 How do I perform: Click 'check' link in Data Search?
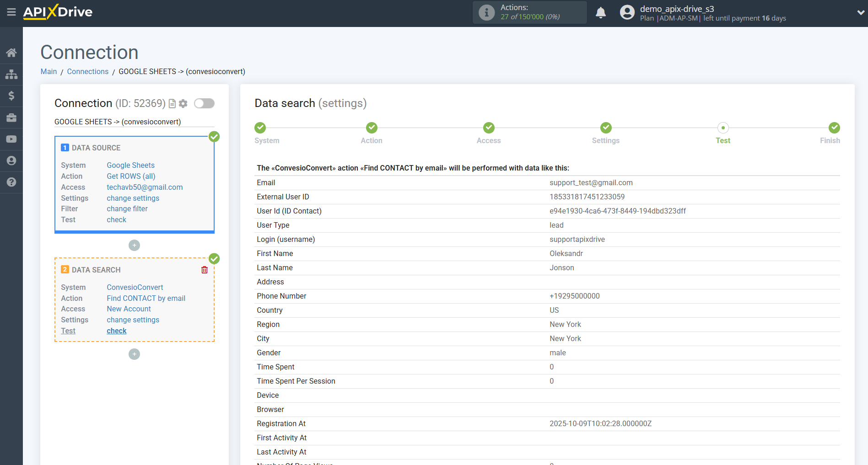coord(117,331)
